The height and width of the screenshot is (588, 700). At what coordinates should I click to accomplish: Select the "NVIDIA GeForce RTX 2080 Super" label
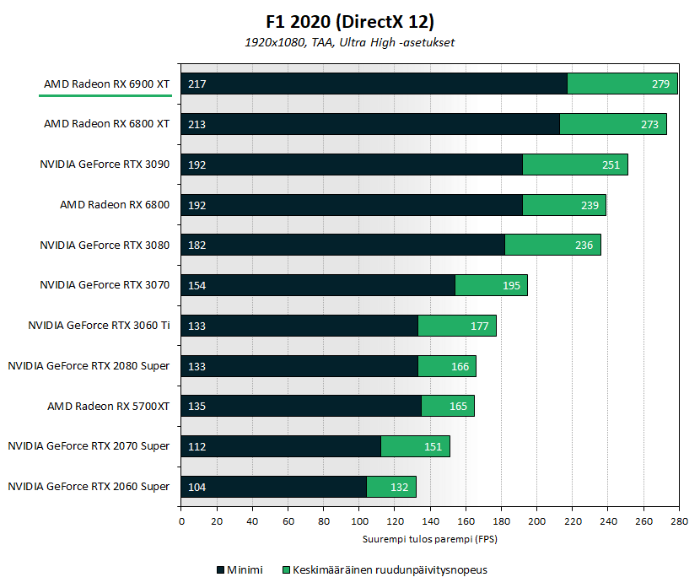pyautogui.click(x=89, y=366)
